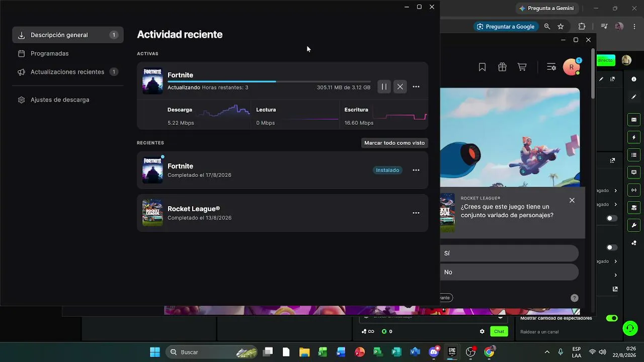Open Epic store downloads settings list icon
The width and height of the screenshot is (644, 362).
[x=551, y=67]
